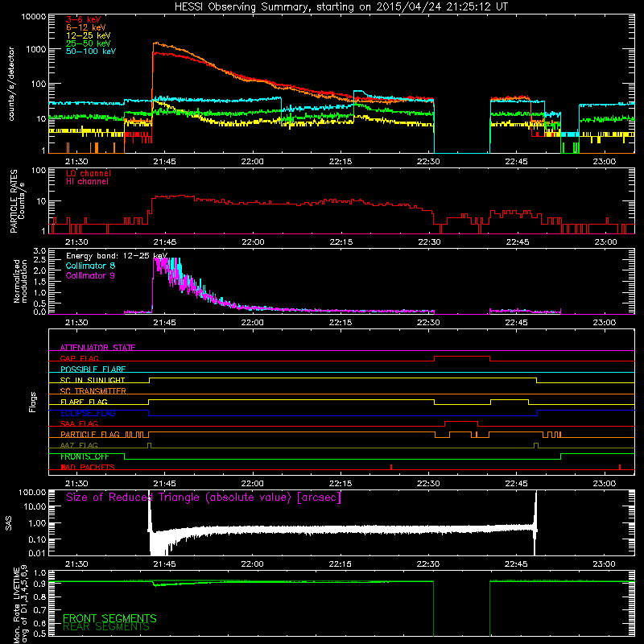Select the PARTICLE FLAG label
This screenshot has width=644, height=644.
click(90, 434)
